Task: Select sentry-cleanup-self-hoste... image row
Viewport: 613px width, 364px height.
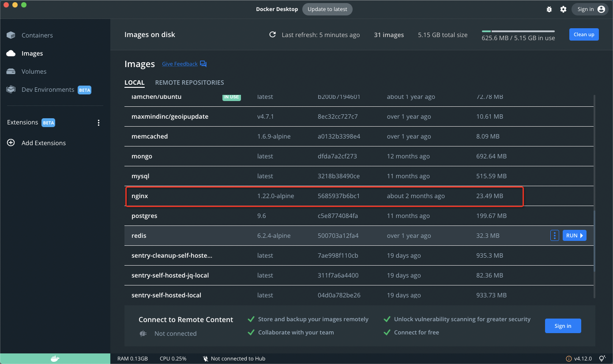Action: tap(359, 255)
